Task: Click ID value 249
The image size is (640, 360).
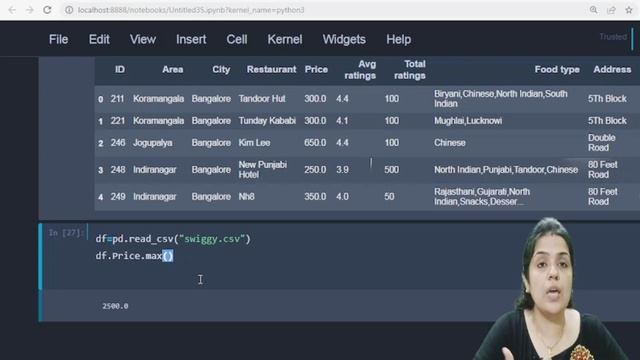Action: 118,197
